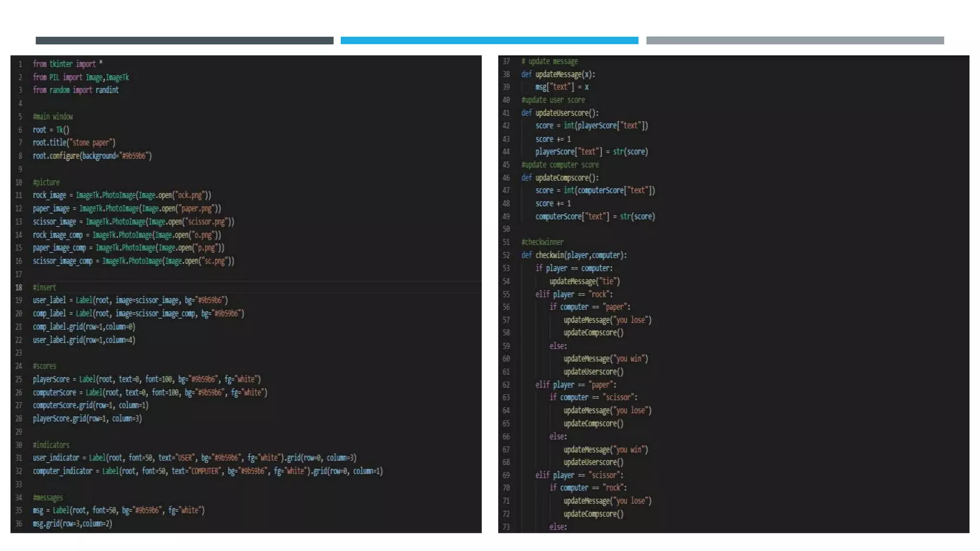Click the user_indicator Label line

tap(194, 458)
